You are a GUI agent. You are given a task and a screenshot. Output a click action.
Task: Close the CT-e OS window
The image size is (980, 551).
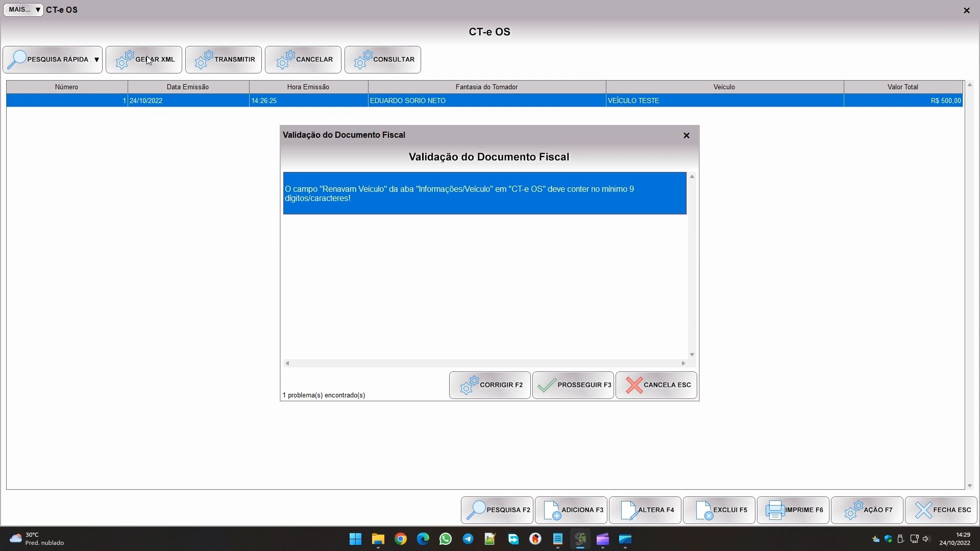(966, 10)
